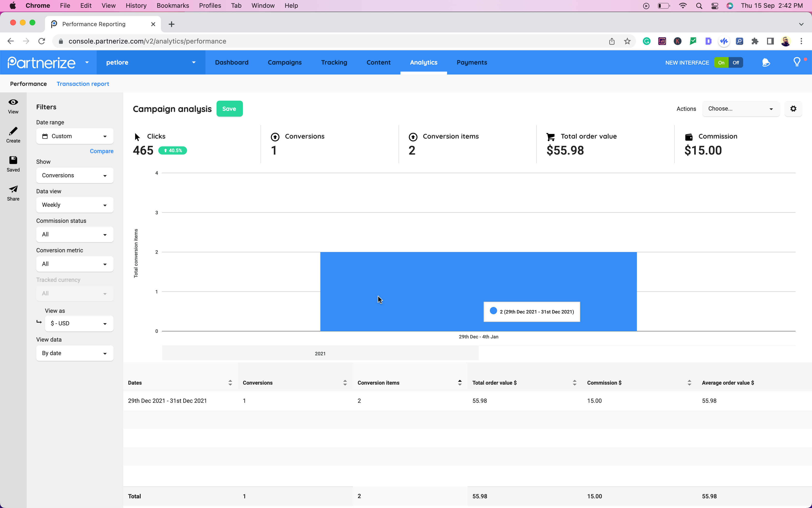812x508 pixels.
Task: Open the Conversion metric dropdown
Action: pyautogui.click(x=75, y=264)
